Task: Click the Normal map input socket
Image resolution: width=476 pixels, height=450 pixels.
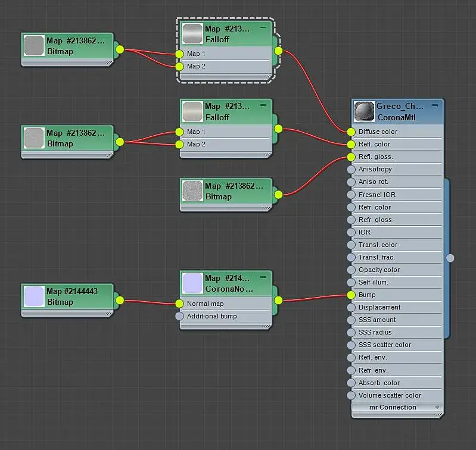Action: coord(179,304)
